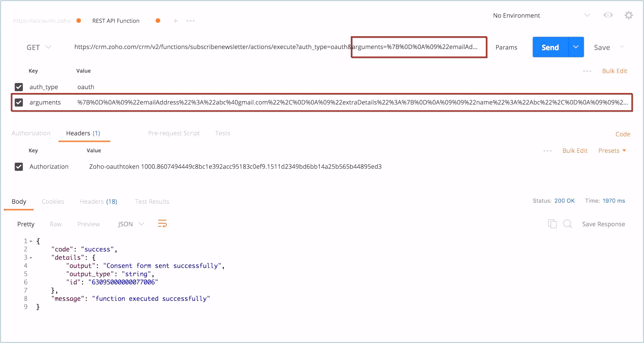Toggle the arguments parameter checkbox off

pos(19,103)
